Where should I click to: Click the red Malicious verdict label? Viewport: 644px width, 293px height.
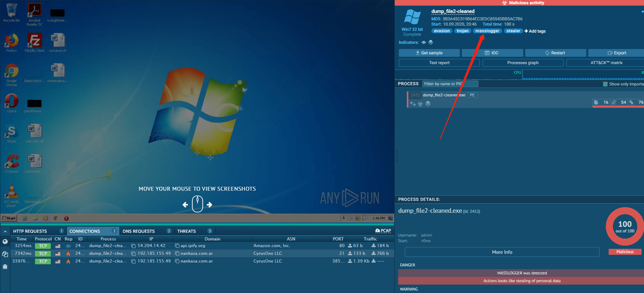[x=625, y=252]
